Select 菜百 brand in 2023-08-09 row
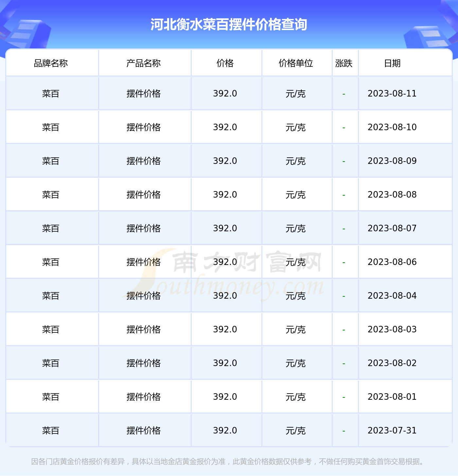The width and height of the screenshot is (458, 476). [x=51, y=161]
